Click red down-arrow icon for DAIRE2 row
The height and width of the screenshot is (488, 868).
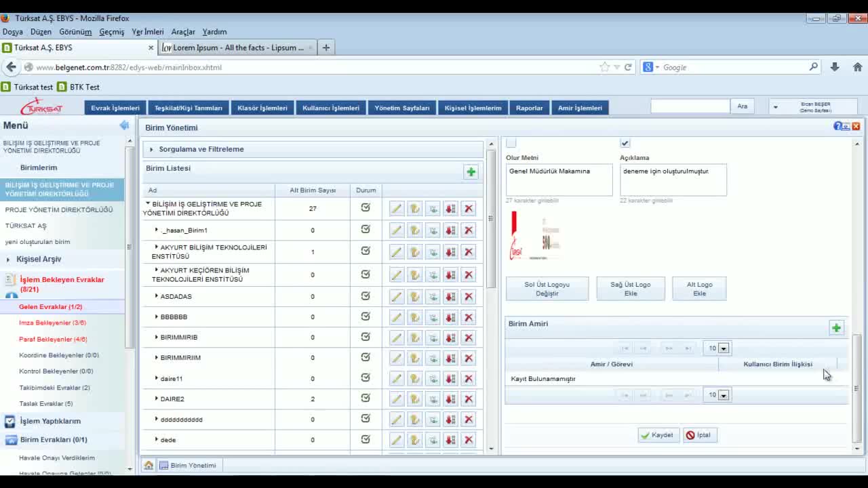pos(450,399)
